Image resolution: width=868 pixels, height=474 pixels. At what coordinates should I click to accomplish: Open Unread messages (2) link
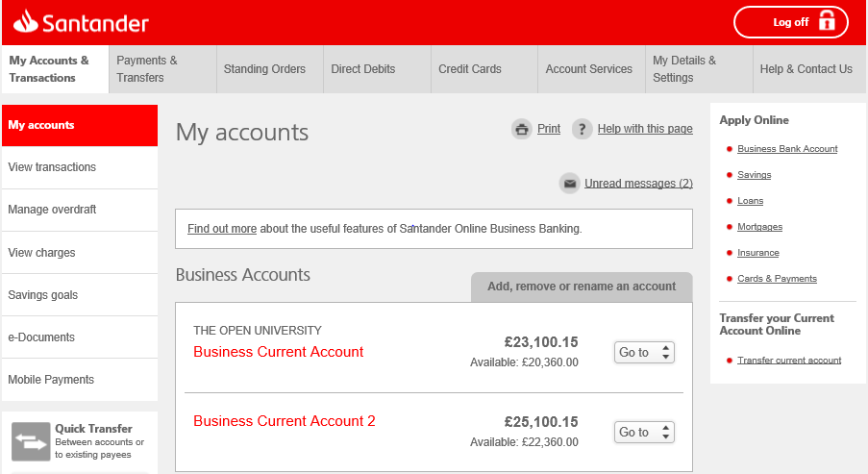(638, 184)
